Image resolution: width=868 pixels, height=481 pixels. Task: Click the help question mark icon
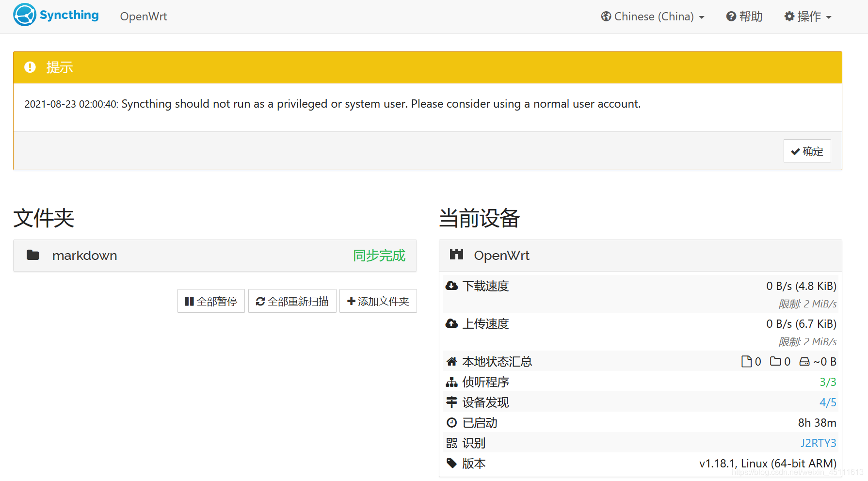731,16
